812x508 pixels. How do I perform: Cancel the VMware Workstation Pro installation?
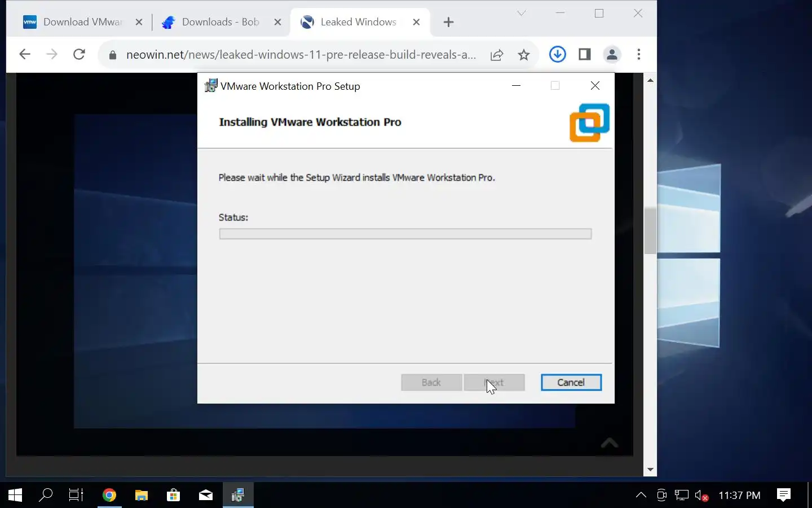(571, 382)
